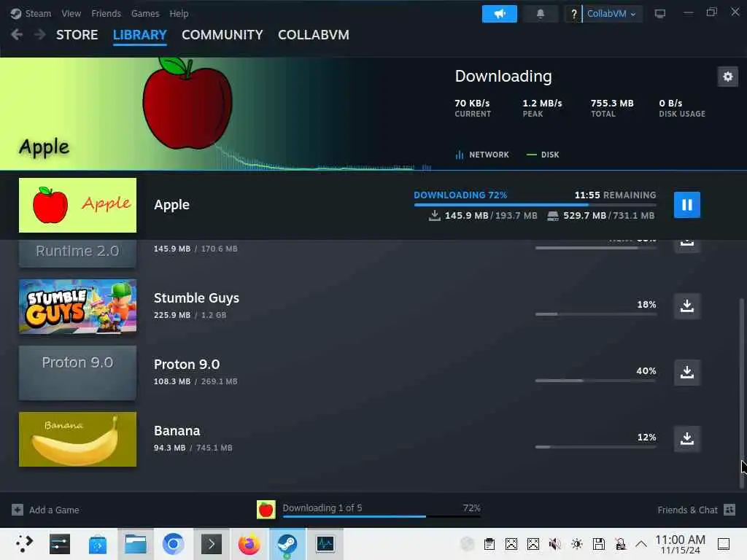Open the COLLABVM profile tab
This screenshot has height=560, width=747.
tap(314, 35)
